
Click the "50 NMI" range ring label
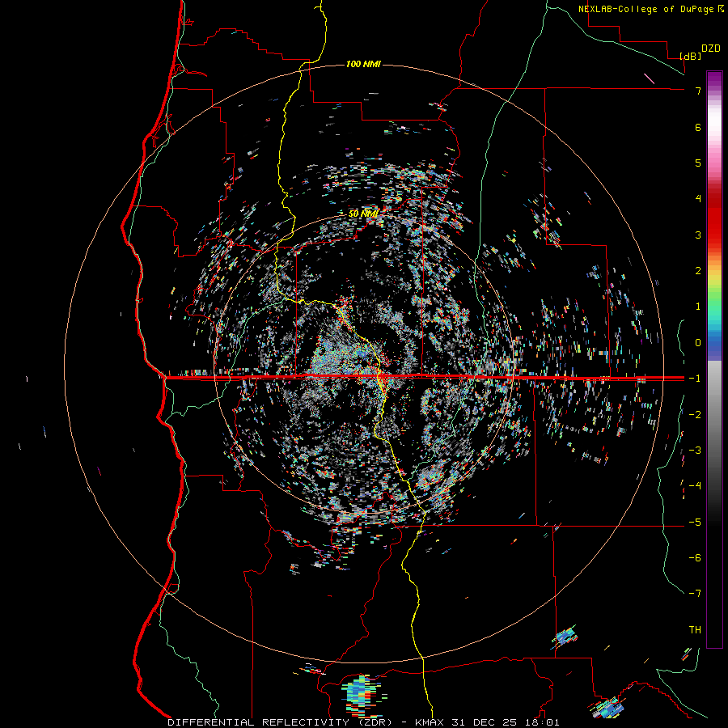coord(363,214)
